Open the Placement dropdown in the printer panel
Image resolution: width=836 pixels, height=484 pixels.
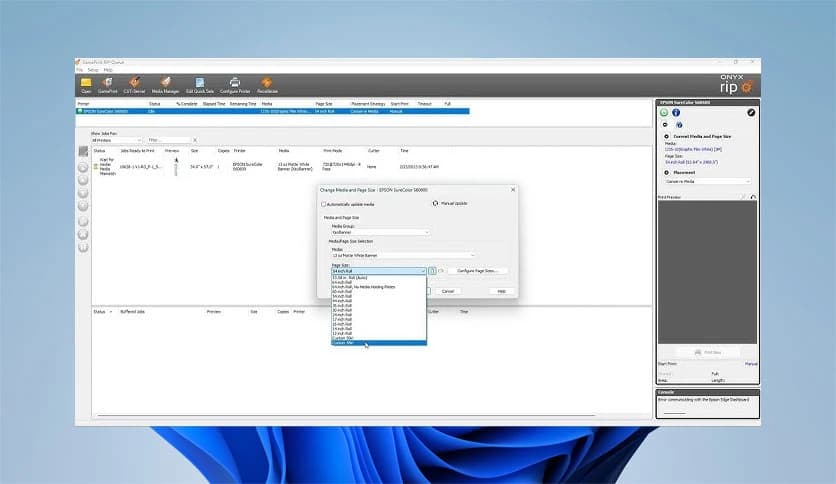coord(708,181)
